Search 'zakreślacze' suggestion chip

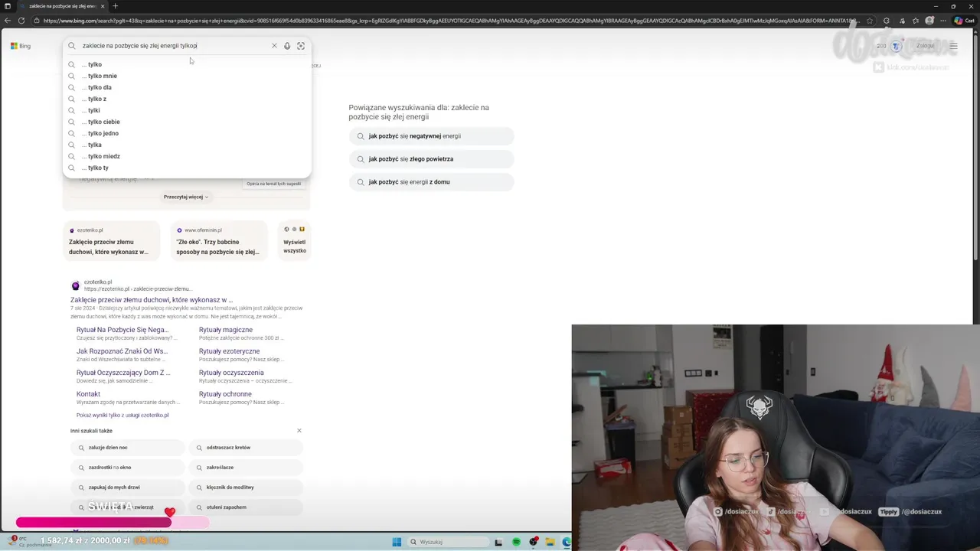pos(246,468)
